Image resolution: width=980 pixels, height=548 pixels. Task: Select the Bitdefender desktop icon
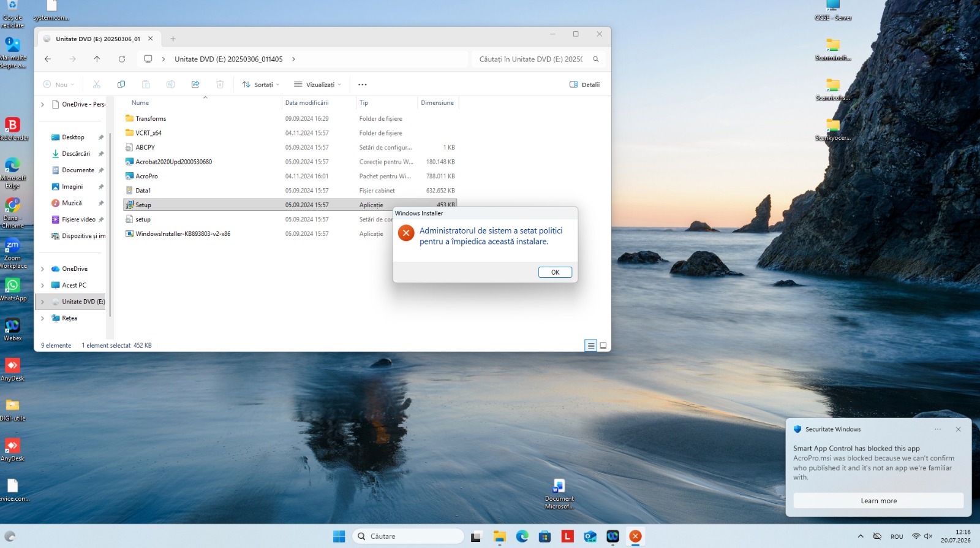(12, 129)
